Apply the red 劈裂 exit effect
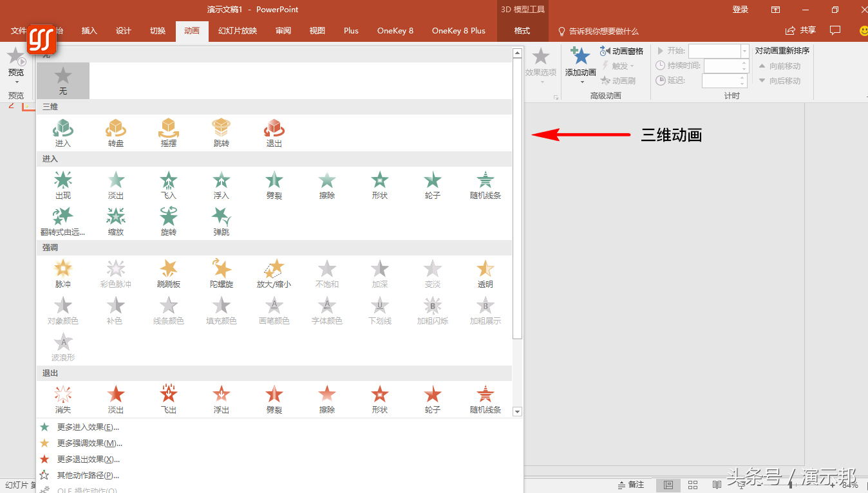 [274, 399]
